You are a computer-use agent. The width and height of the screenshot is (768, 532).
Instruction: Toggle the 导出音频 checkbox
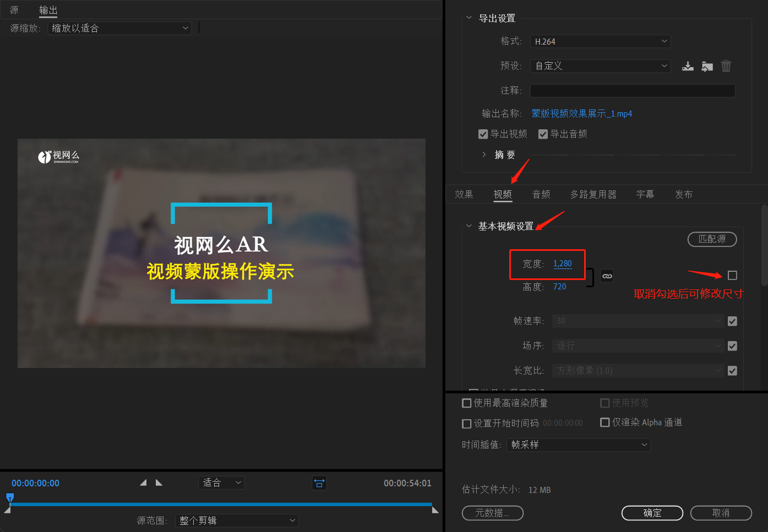543,134
